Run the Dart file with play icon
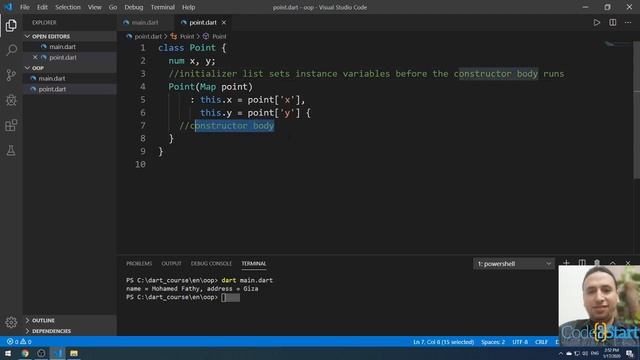This screenshot has width=640, height=360. pyautogui.click(x=597, y=22)
